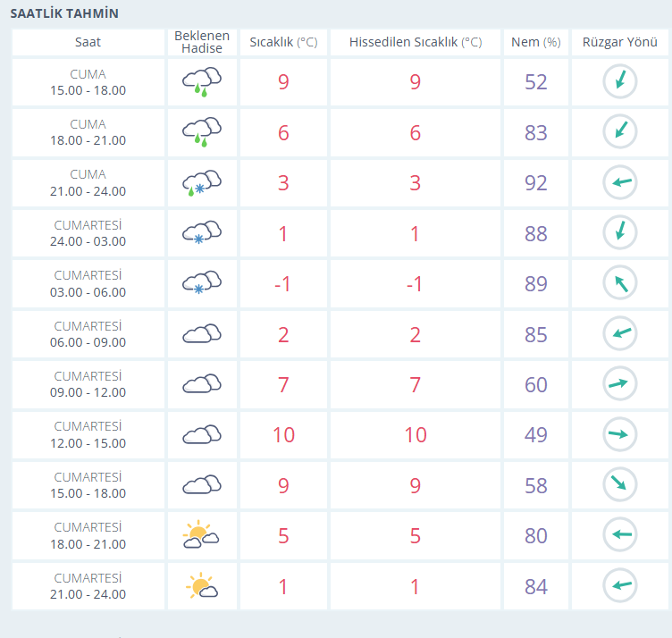The width and height of the screenshot is (672, 638).
Task: Click rain icon for Cuma 15.00 - 18.00
Action: pyautogui.click(x=202, y=81)
